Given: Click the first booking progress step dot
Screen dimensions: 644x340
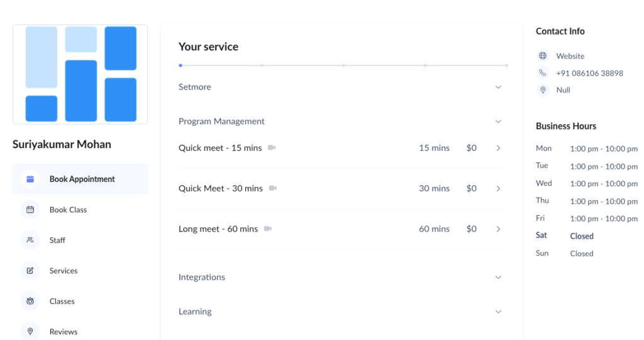Looking at the screenshot, I should [180, 65].
